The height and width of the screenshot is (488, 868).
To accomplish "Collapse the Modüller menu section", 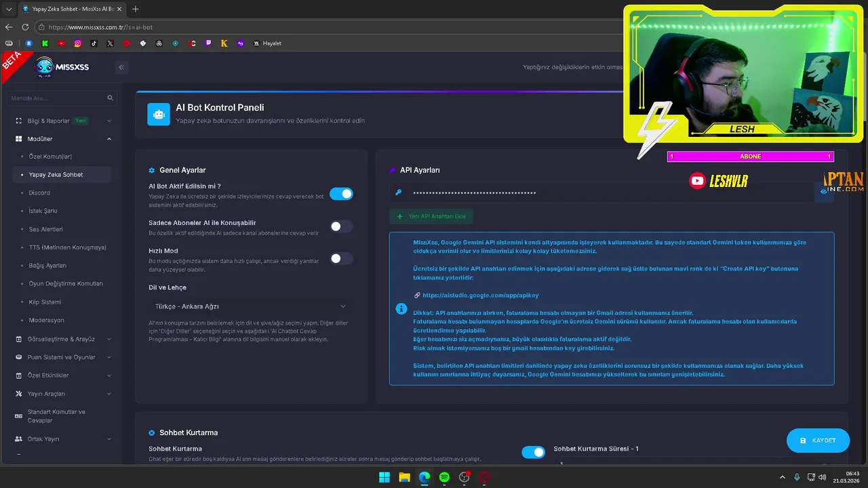I will tap(62, 139).
